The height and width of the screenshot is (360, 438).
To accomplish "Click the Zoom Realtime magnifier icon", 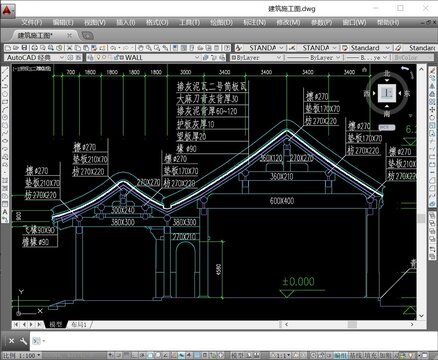I will (x=148, y=48).
